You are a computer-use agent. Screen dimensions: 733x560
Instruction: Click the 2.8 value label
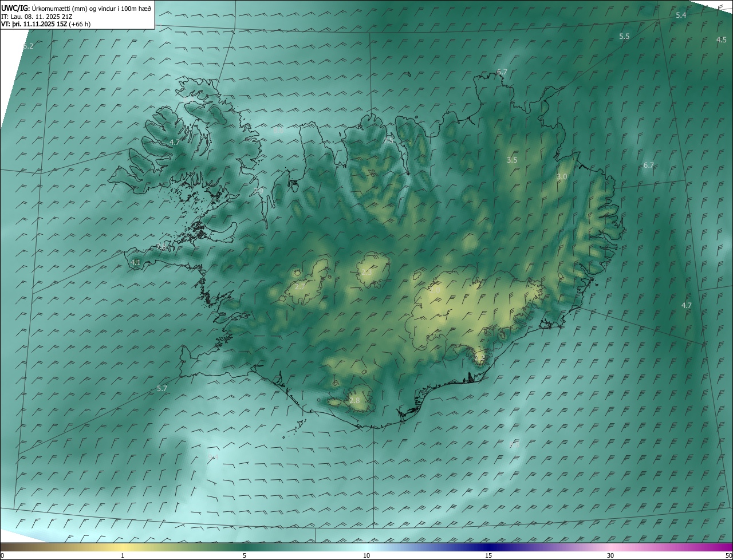354,401
